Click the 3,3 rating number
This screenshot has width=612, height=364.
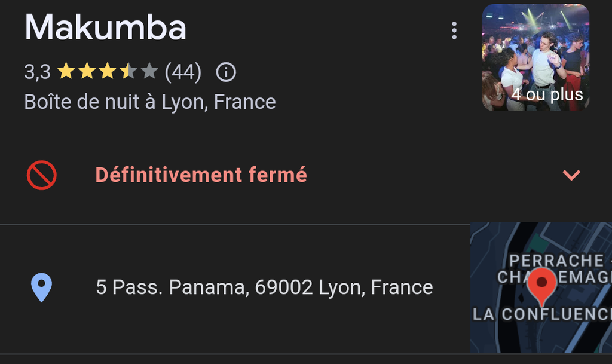37,73
